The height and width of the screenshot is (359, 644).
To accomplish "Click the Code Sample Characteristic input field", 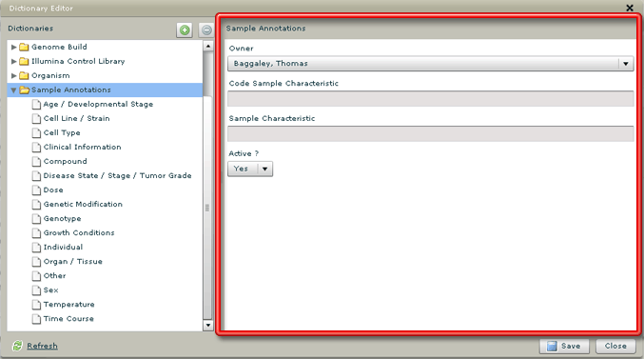I will coord(430,99).
